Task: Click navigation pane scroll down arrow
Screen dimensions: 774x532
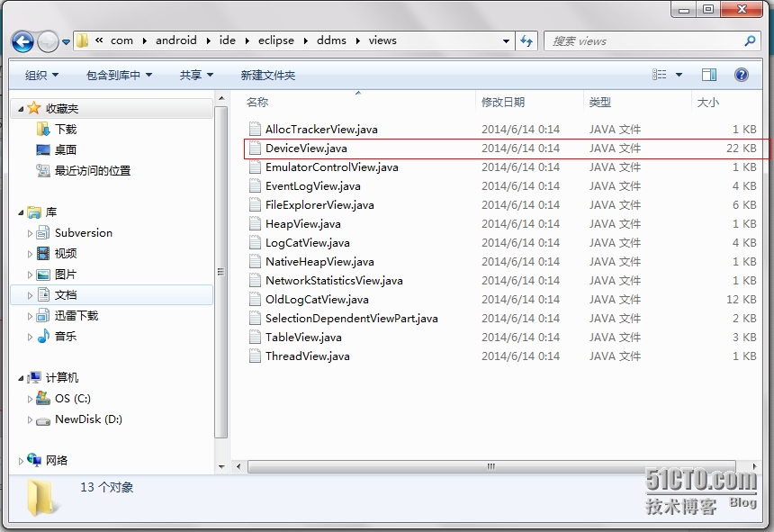Action: pyautogui.click(x=221, y=467)
